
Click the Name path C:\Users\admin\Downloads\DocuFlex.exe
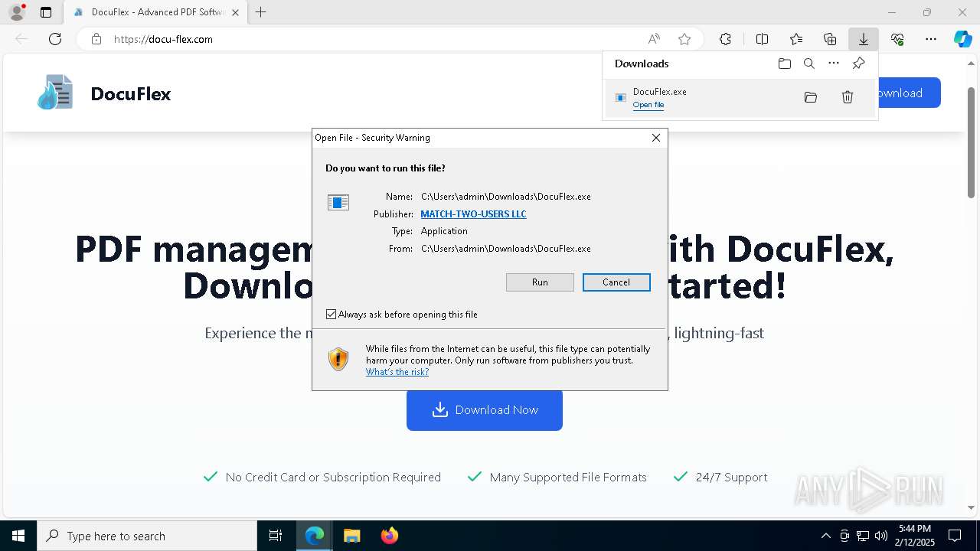coord(506,197)
